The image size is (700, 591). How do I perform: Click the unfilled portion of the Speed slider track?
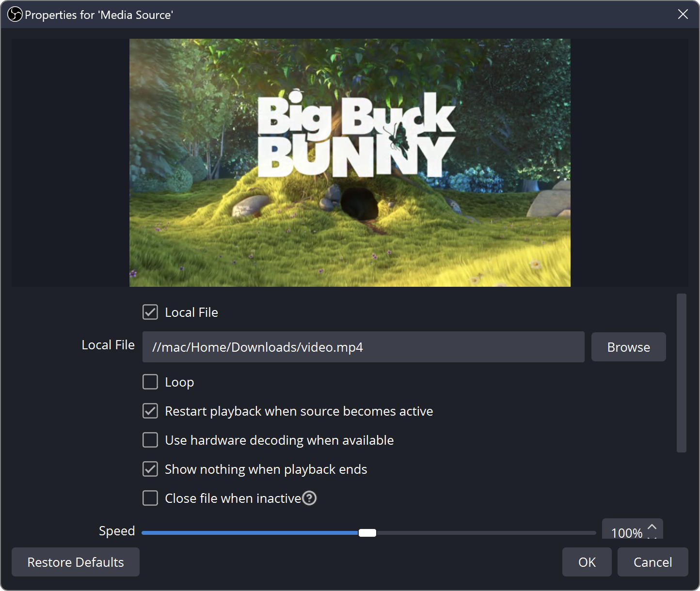[x=485, y=533]
